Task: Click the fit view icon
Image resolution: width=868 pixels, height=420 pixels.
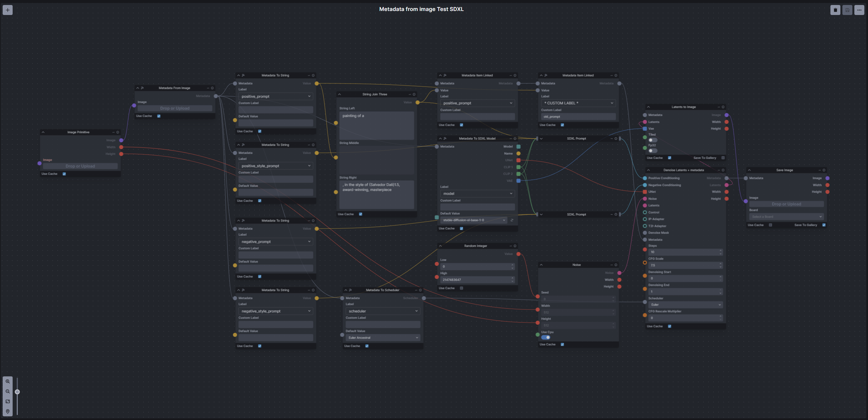Action: click(7, 401)
